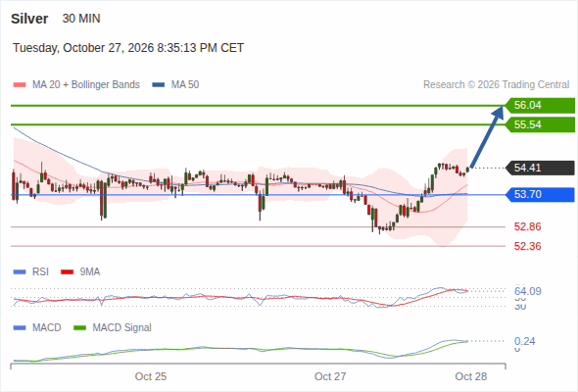Click the '9MA' legend label
Image resolution: width=578 pixels, height=392 pixels.
pos(90,272)
